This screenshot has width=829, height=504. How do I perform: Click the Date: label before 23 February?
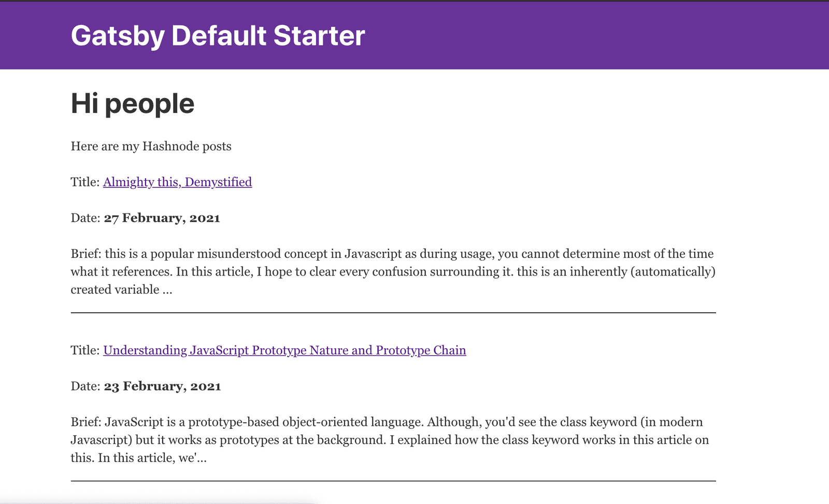85,386
